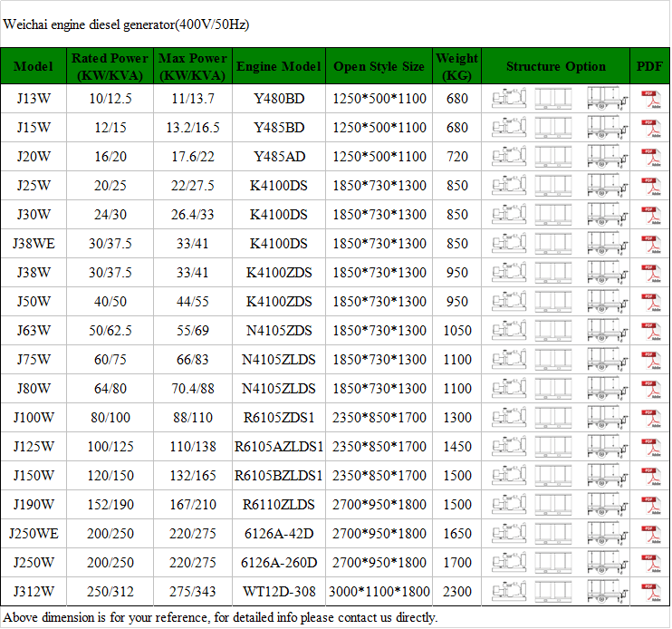The width and height of the screenshot is (672, 629).
Task: Open the PDF icon for J13W row
Action: point(650,99)
